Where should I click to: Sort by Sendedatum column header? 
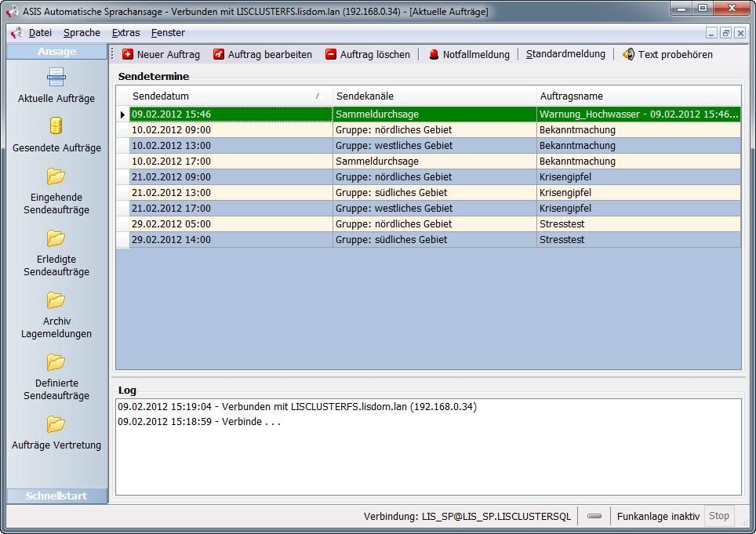click(227, 96)
